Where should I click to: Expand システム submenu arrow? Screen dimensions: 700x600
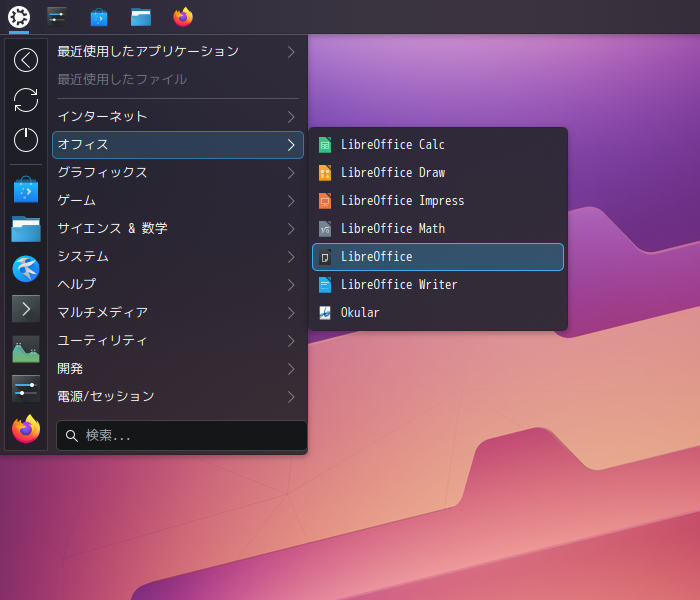click(x=291, y=257)
